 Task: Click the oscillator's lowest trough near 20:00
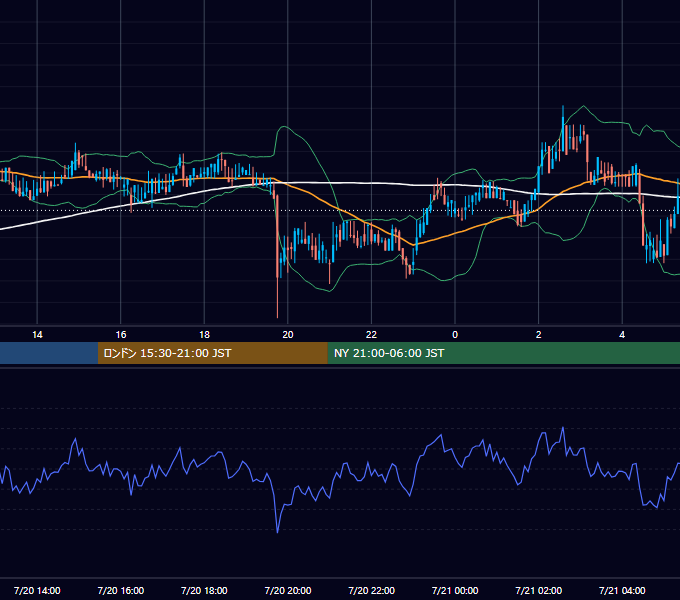tap(278, 531)
